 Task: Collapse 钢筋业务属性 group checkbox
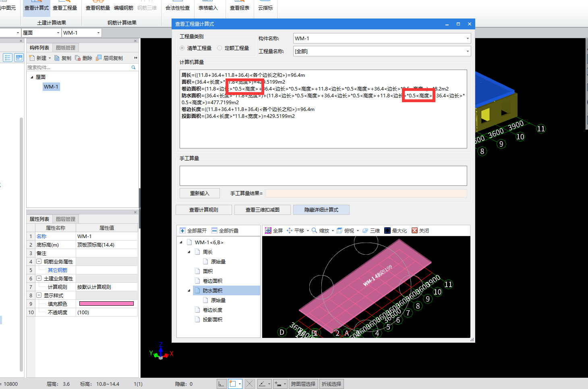point(39,261)
